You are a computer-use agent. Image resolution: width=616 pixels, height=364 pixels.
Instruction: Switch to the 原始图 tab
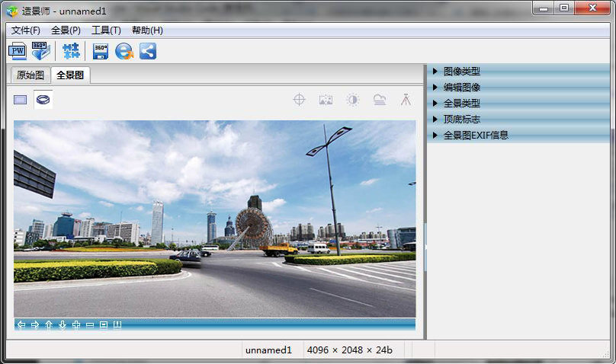[30, 75]
